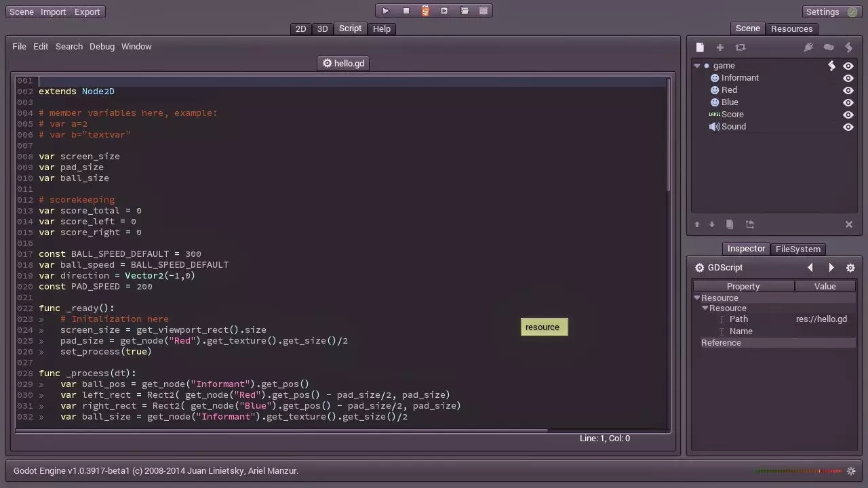Collapse the inner Resource property group
868x488 pixels.
tap(705, 308)
